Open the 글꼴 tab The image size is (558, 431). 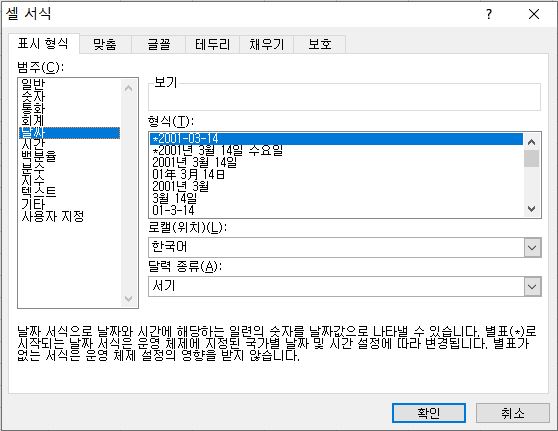[159, 44]
